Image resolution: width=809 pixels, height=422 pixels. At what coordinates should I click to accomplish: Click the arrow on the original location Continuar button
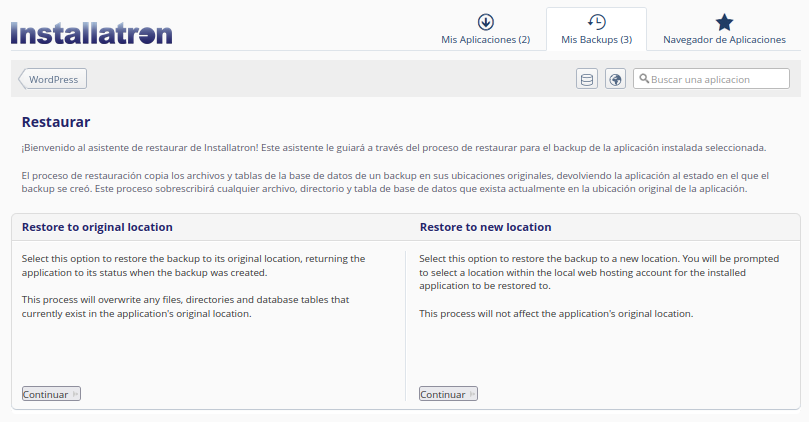point(75,394)
